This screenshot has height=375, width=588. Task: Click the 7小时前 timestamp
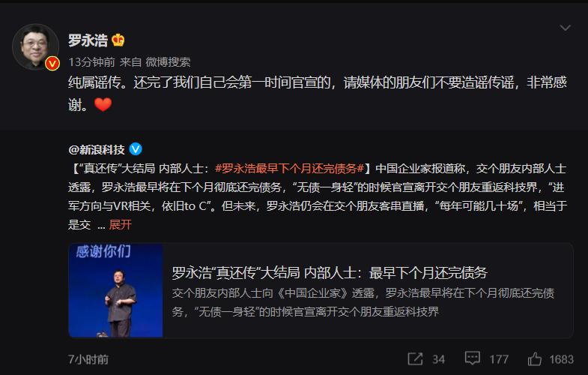tap(88, 359)
